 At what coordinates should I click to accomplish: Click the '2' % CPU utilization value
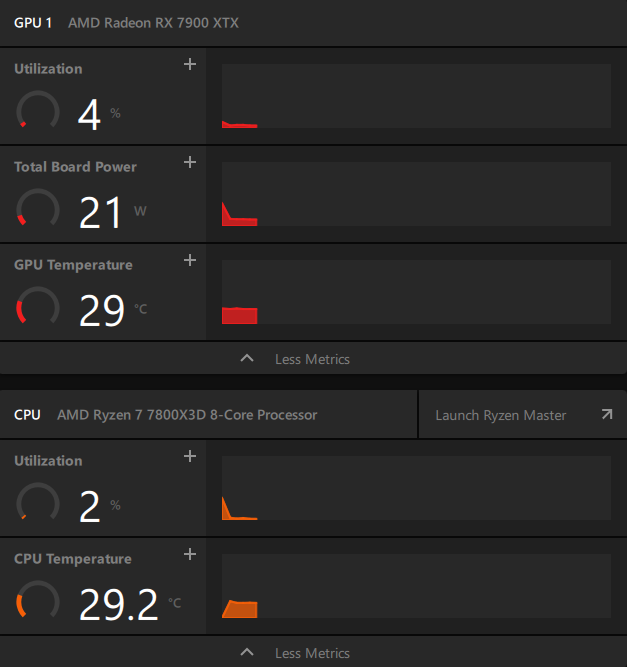point(90,507)
